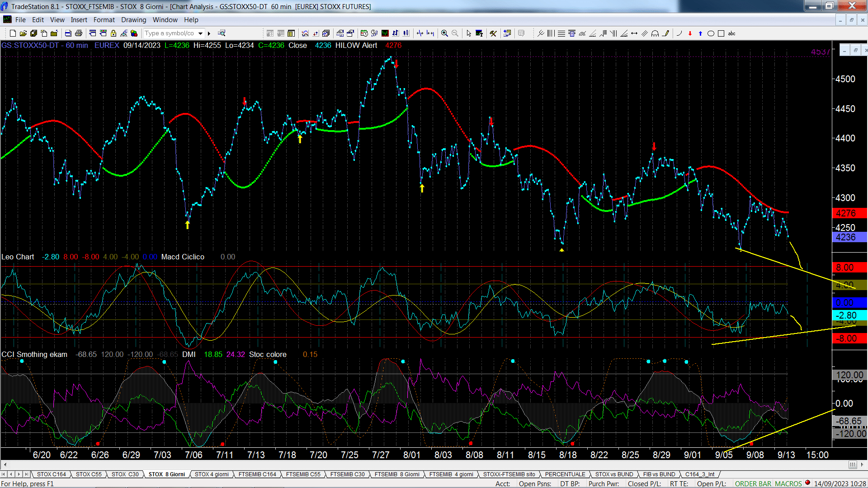Select the abc text drawing tool

point(731,33)
